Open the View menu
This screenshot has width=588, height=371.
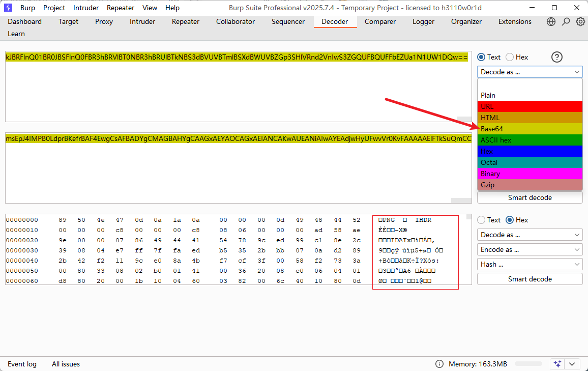tap(150, 8)
